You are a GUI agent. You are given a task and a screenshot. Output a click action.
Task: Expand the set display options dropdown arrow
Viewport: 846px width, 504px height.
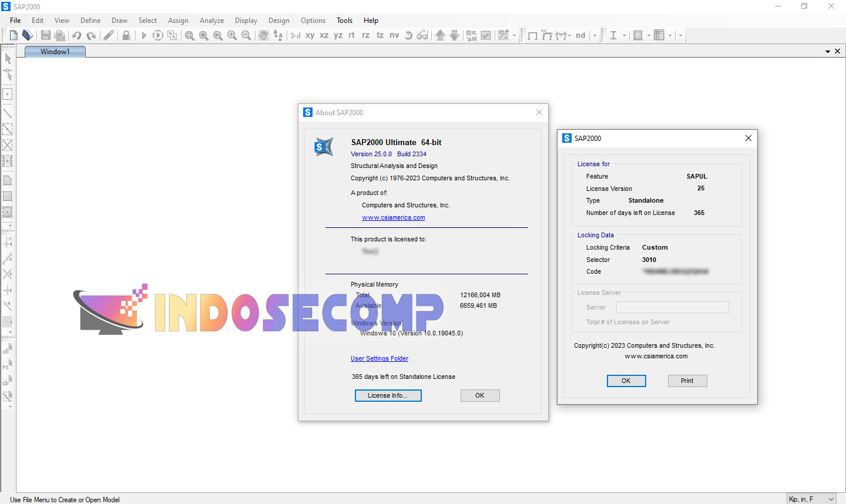pos(514,35)
